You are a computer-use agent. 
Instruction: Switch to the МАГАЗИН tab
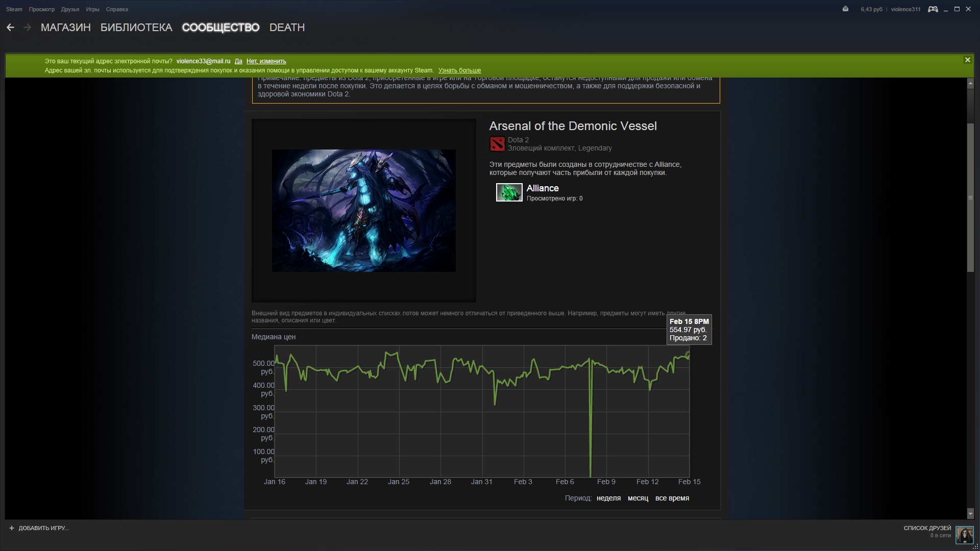point(66,28)
